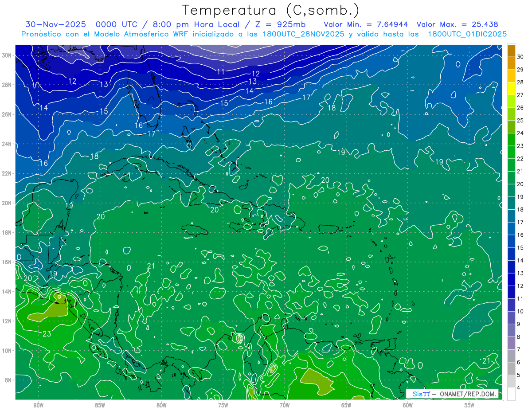Click the '24N' latitude axis label
The height and width of the screenshot is (411, 532).
[x=8, y=144]
